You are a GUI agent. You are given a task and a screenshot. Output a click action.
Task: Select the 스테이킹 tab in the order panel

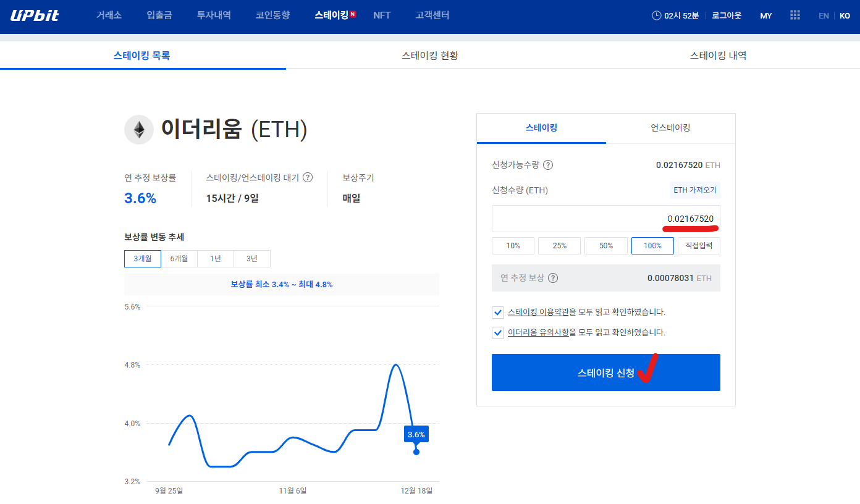point(541,128)
